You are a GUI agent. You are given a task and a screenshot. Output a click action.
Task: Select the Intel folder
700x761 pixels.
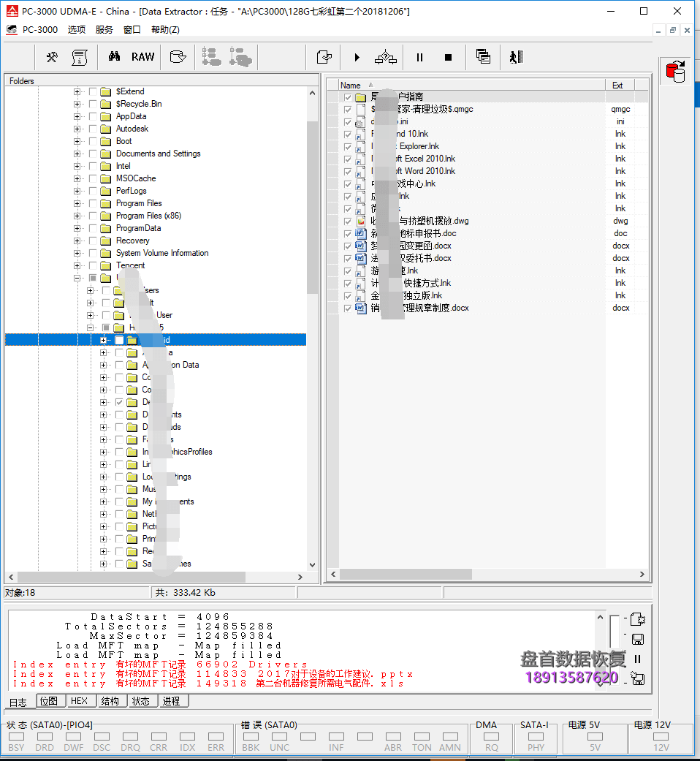[x=123, y=166]
